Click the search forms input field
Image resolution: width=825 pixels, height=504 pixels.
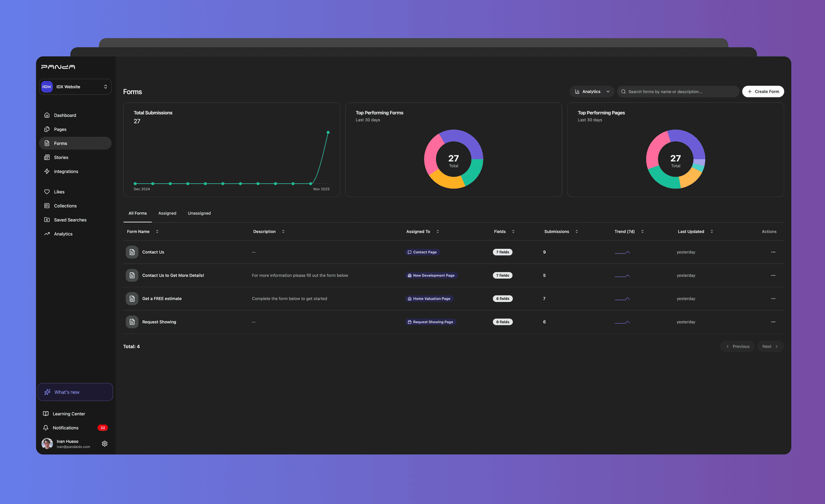(x=678, y=91)
